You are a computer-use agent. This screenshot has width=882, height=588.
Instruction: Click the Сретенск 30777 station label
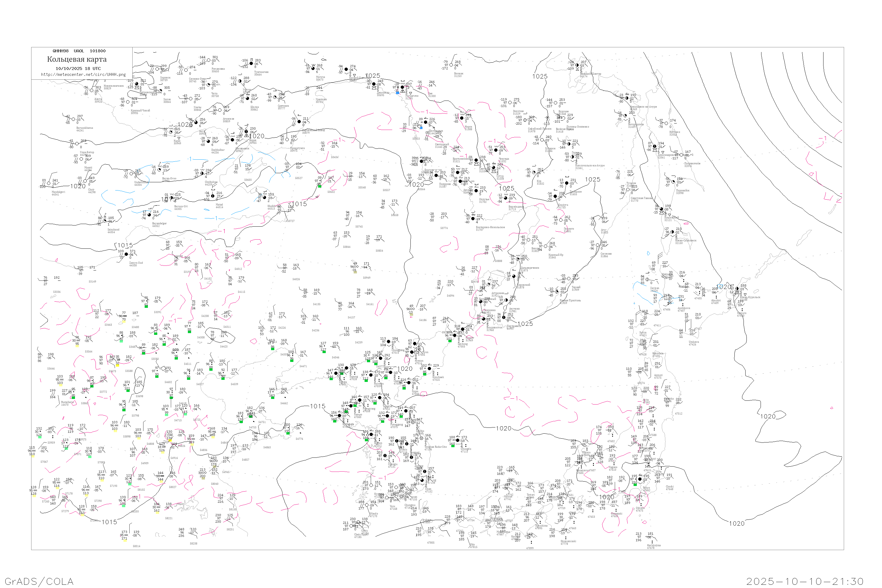tap(283, 107)
